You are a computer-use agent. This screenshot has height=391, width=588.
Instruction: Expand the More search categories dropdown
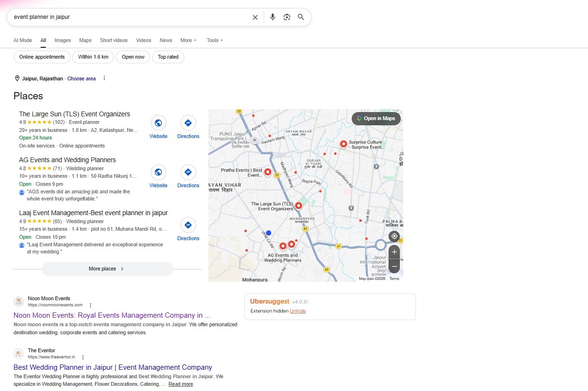click(189, 40)
